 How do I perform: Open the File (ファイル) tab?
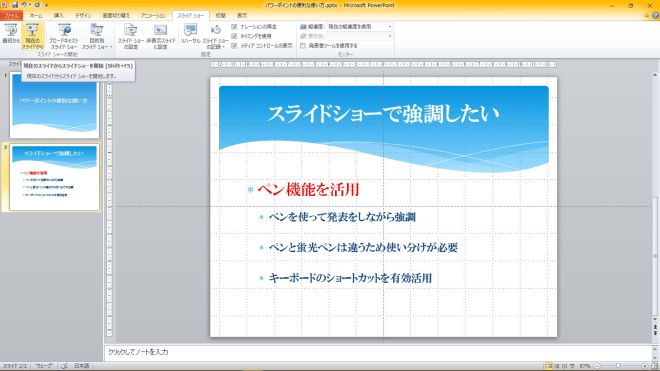coord(11,16)
